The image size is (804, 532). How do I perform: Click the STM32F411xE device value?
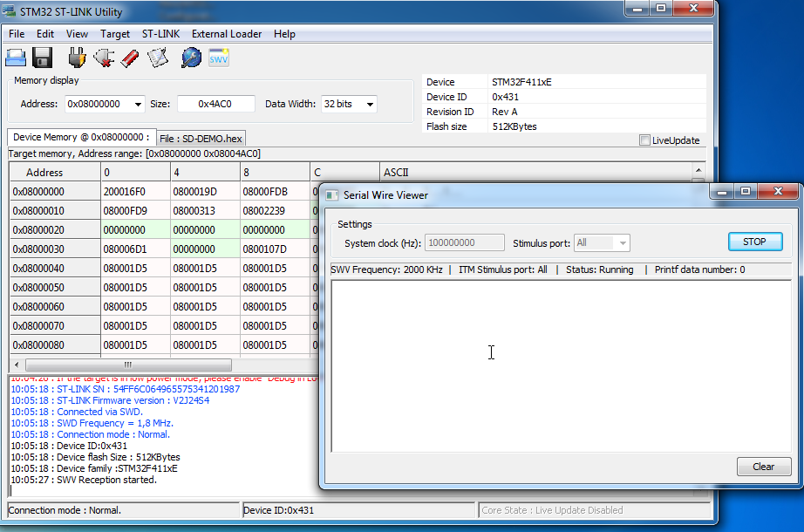(521, 82)
